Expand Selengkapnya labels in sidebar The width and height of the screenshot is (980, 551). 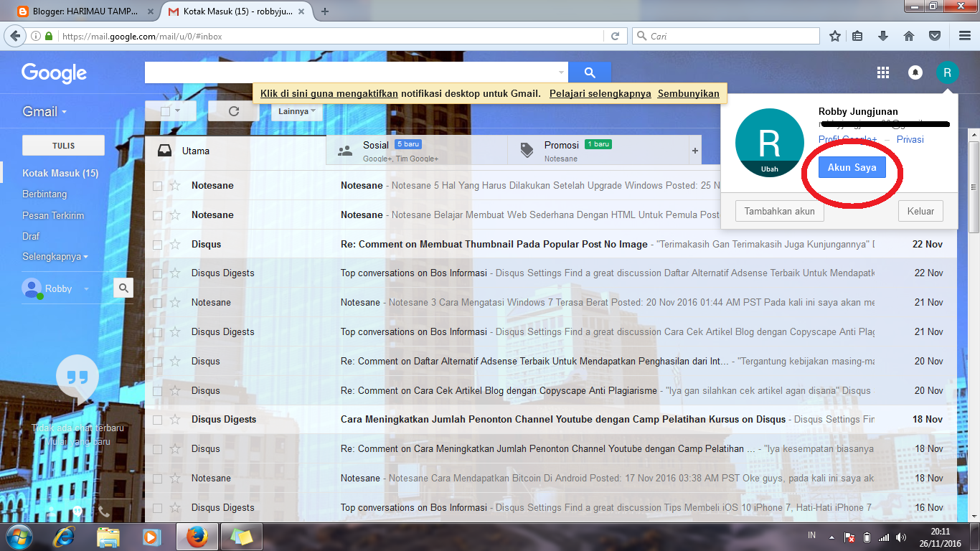(55, 257)
